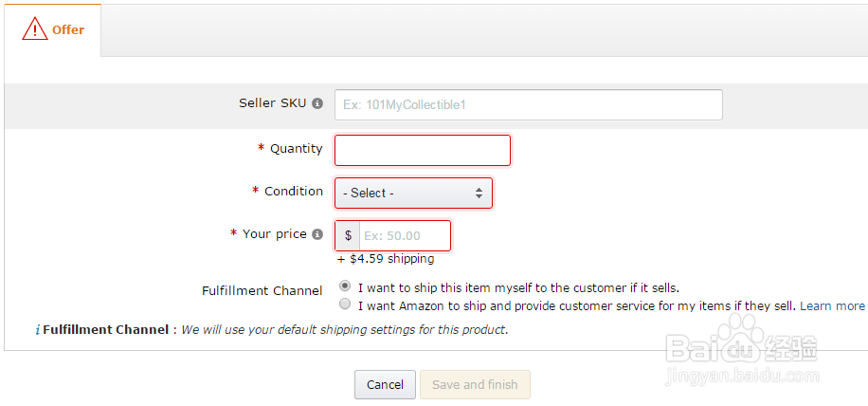Click the dollar sign prefix in the price box

pyautogui.click(x=348, y=235)
